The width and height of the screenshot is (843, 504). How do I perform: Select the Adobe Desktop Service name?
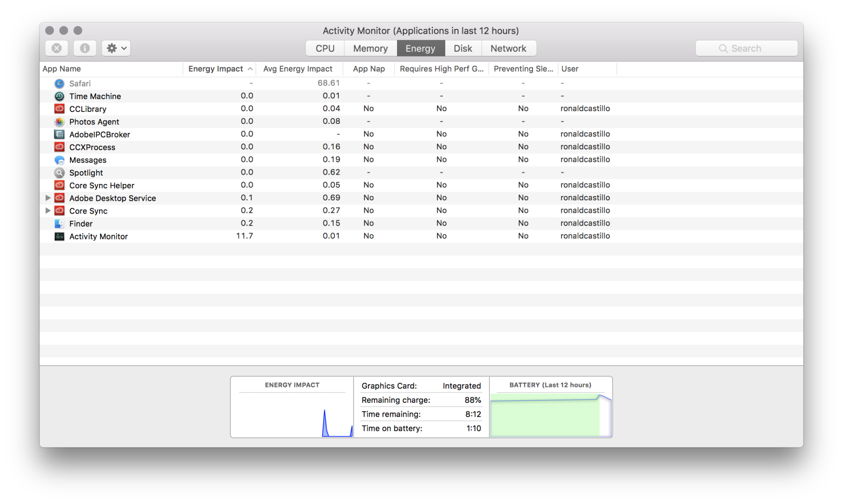coord(113,198)
